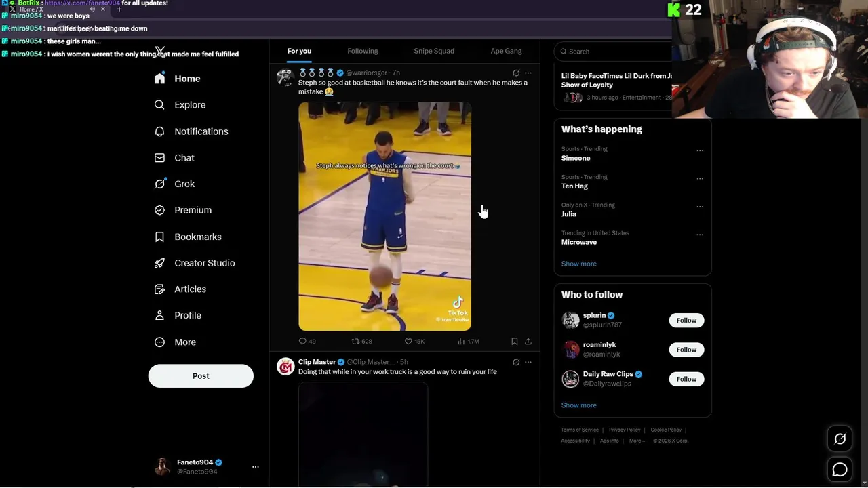Switch to the For you tab

coord(299,51)
